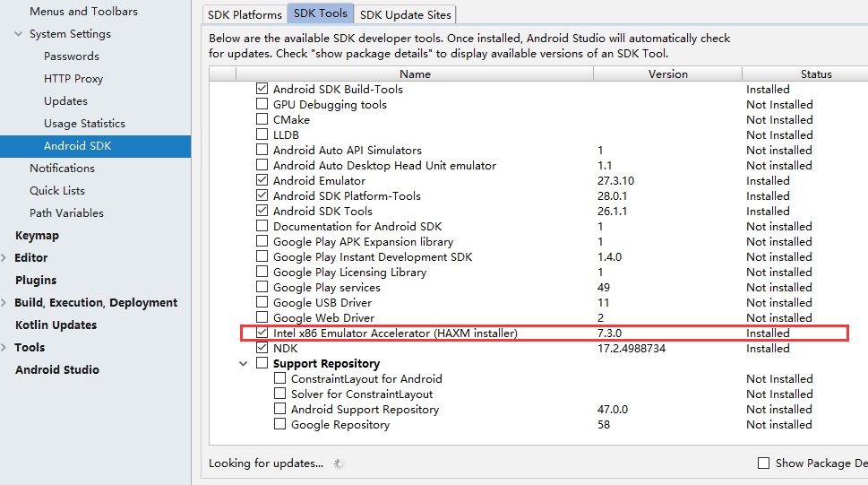Expand the Tools settings node
This screenshot has height=485, width=868.
pyautogui.click(x=4, y=348)
